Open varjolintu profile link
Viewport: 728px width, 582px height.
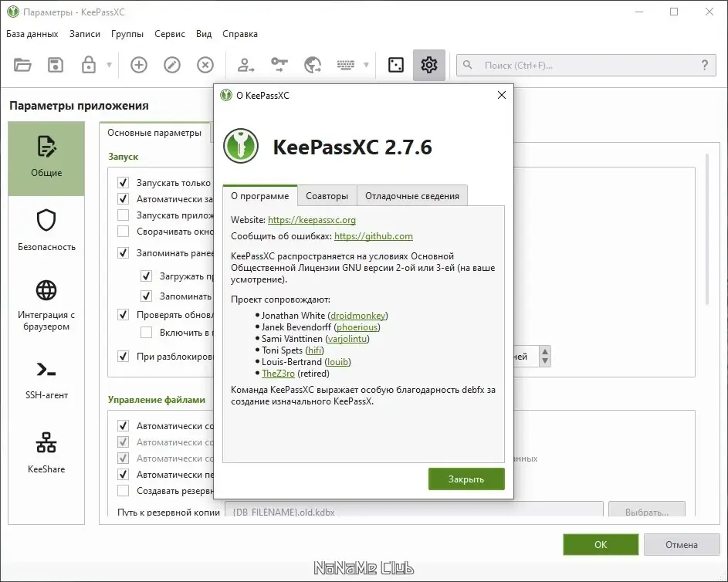[347, 339]
